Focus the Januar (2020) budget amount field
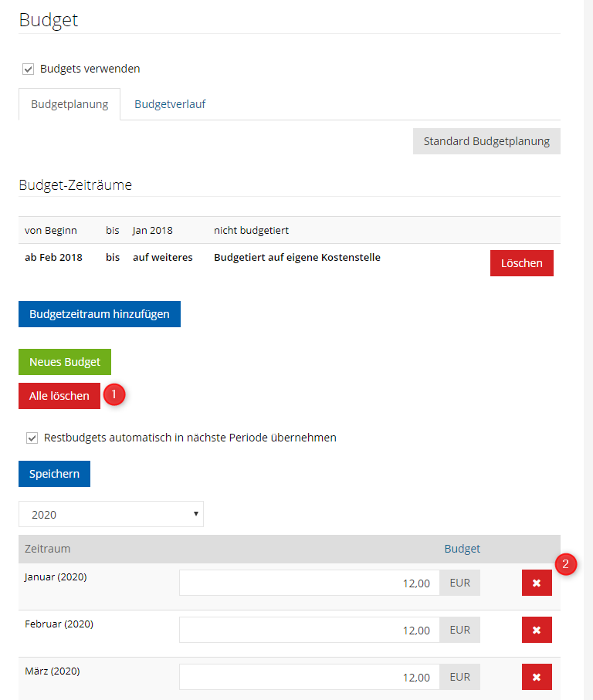Screen dimensions: 593x700 click(x=309, y=583)
